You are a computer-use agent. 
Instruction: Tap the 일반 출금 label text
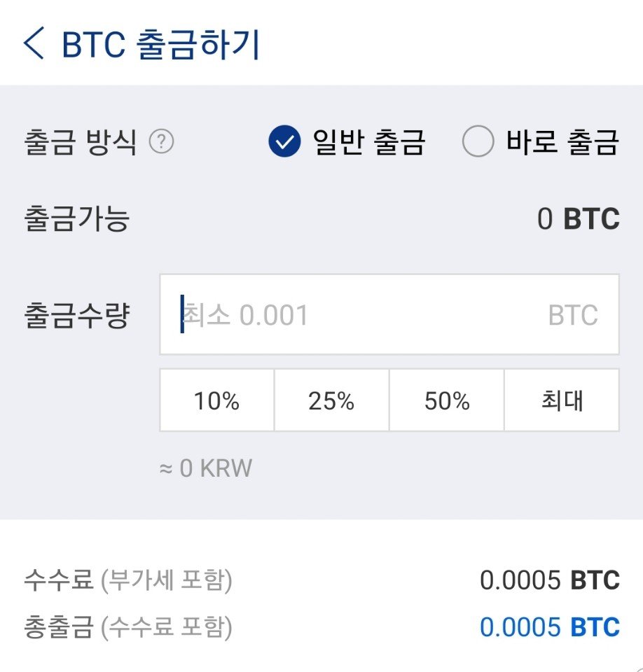pyautogui.click(x=369, y=141)
